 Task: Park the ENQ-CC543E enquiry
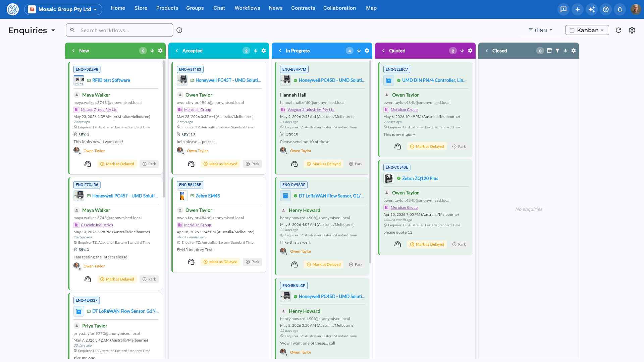[459, 244]
